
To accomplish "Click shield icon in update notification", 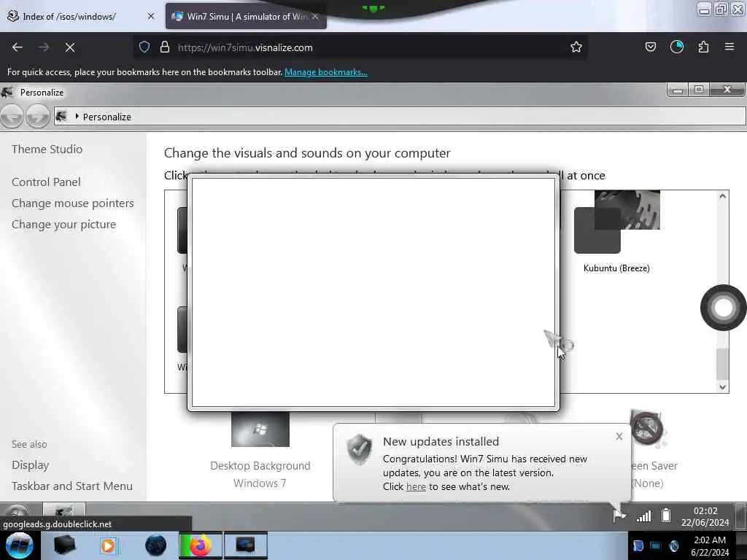I will click(x=360, y=449).
